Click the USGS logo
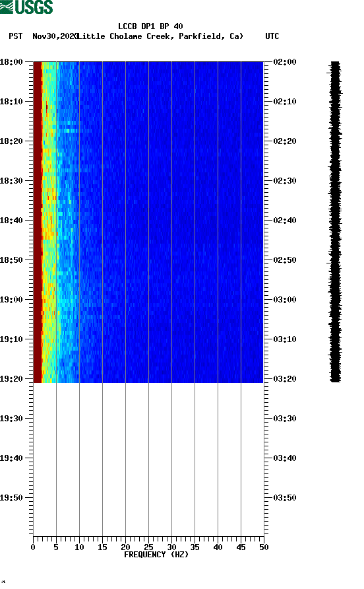This screenshot has width=364, height=589. coord(26,7)
